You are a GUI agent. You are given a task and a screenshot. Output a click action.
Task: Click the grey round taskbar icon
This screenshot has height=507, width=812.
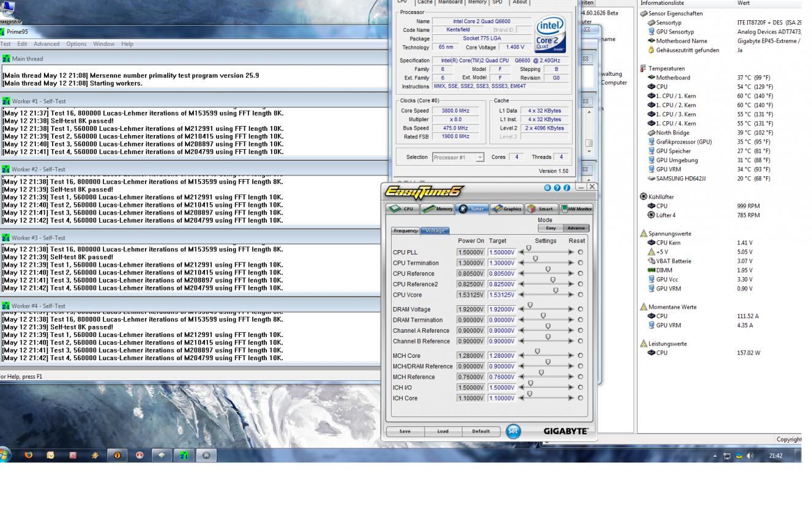tap(206, 455)
